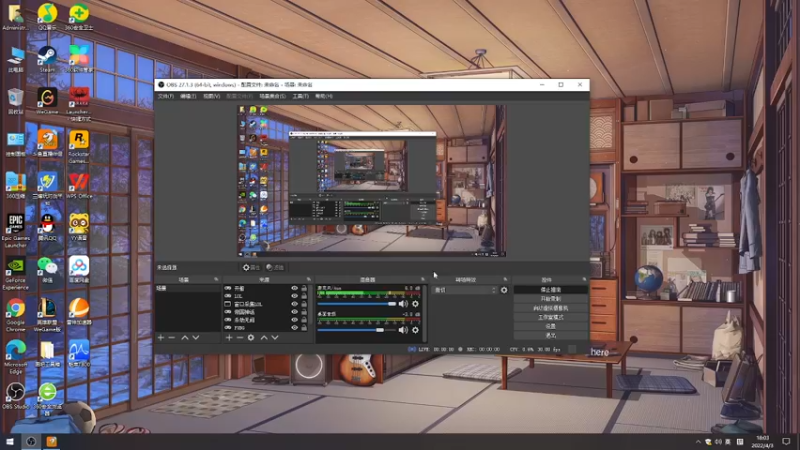Remove selected scene with minus icon

172,338
